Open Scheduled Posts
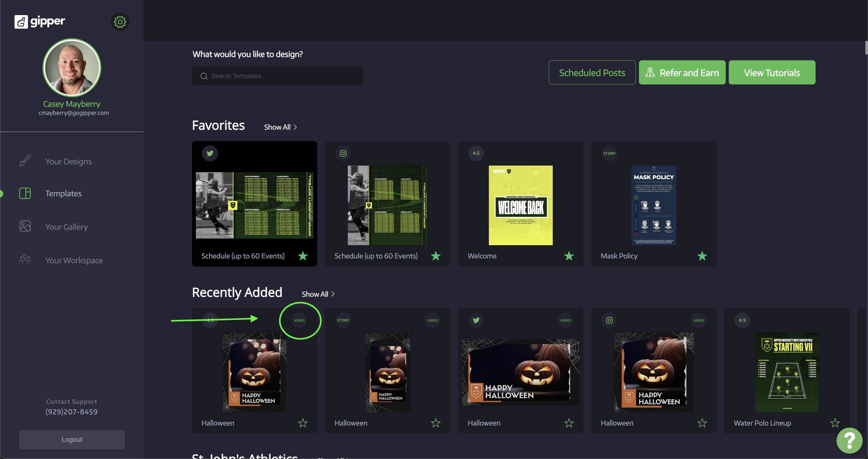The width and height of the screenshot is (868, 459). click(592, 72)
